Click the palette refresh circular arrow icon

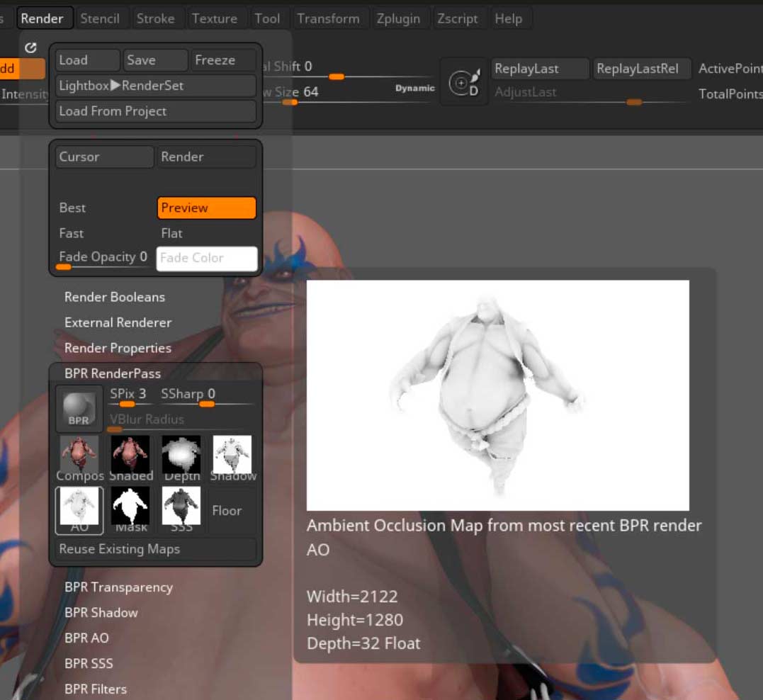point(30,47)
